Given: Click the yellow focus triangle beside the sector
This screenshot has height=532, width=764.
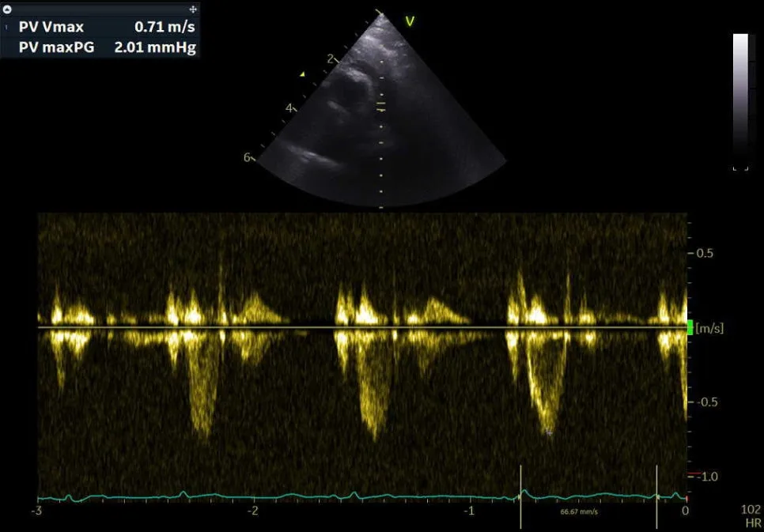Looking at the screenshot, I should tap(303, 74).
